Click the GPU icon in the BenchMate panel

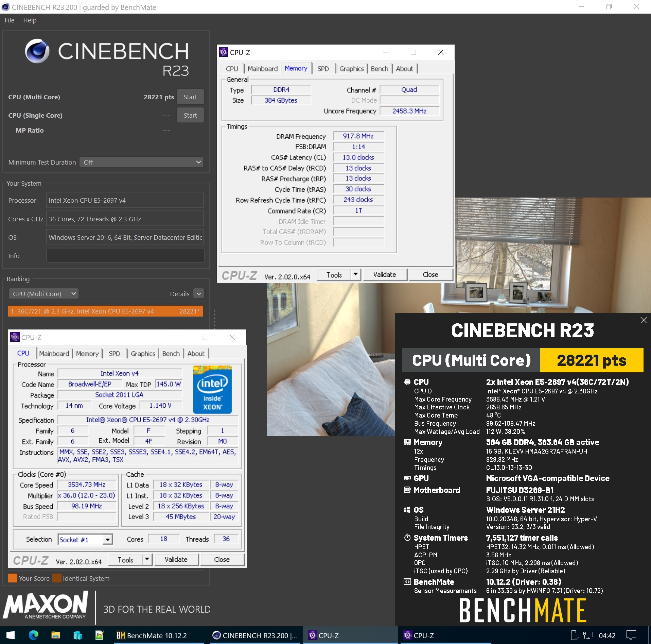point(407,478)
